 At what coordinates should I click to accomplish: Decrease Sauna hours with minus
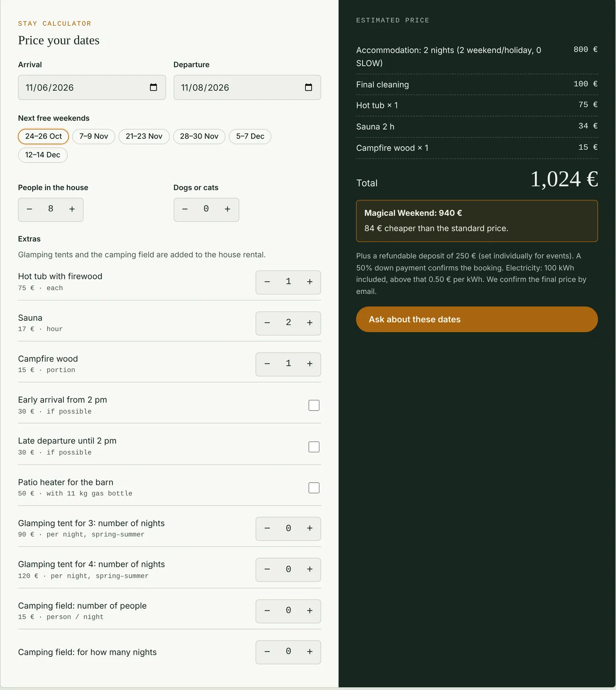267,323
